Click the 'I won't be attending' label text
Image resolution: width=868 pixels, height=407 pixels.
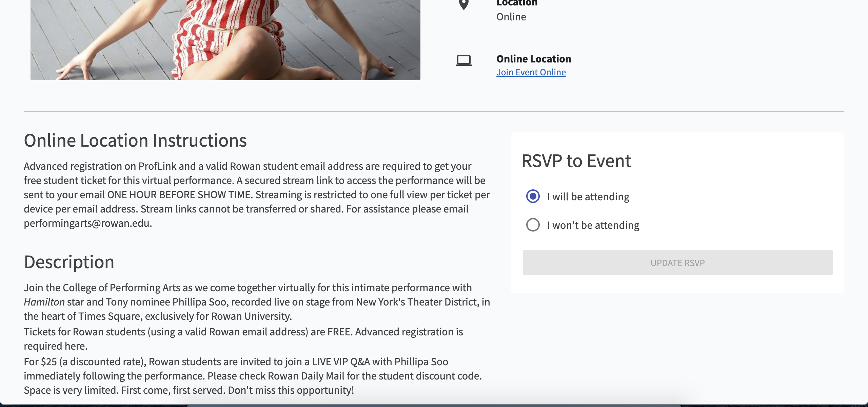coord(593,225)
